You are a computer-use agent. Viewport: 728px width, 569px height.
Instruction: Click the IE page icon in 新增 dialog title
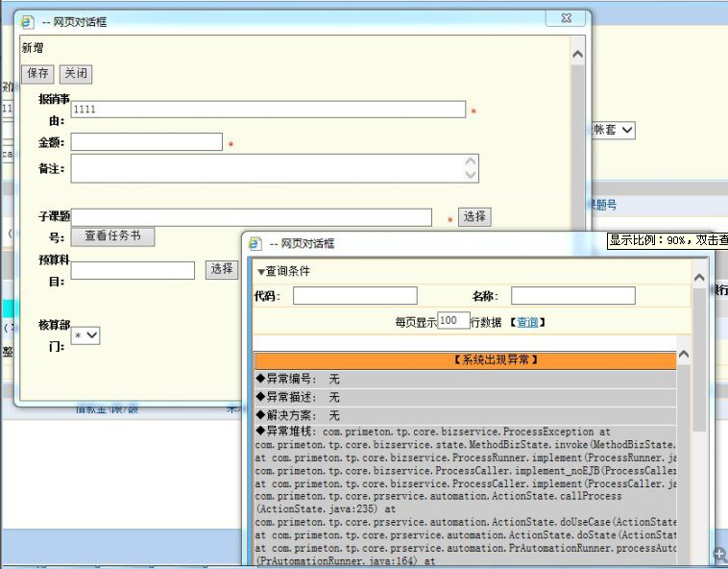coord(27,21)
